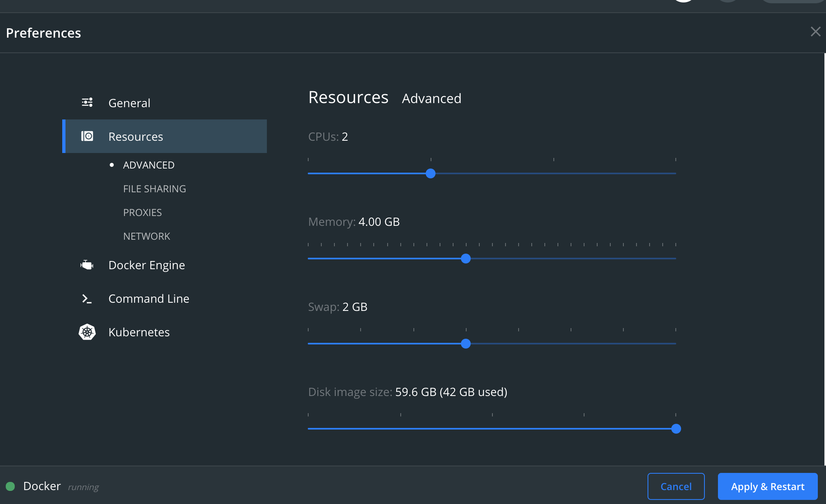
Task: Click Apply & Restart button
Action: (x=767, y=486)
